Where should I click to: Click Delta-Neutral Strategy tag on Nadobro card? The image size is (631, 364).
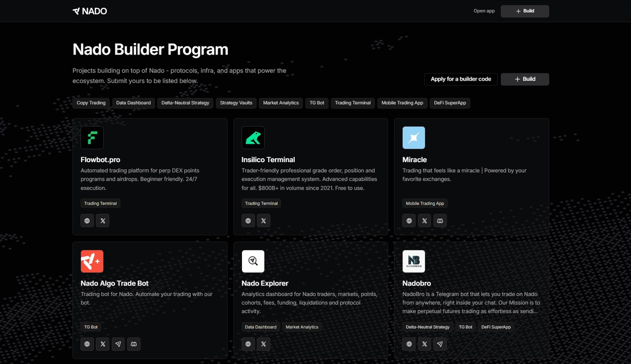428,327
